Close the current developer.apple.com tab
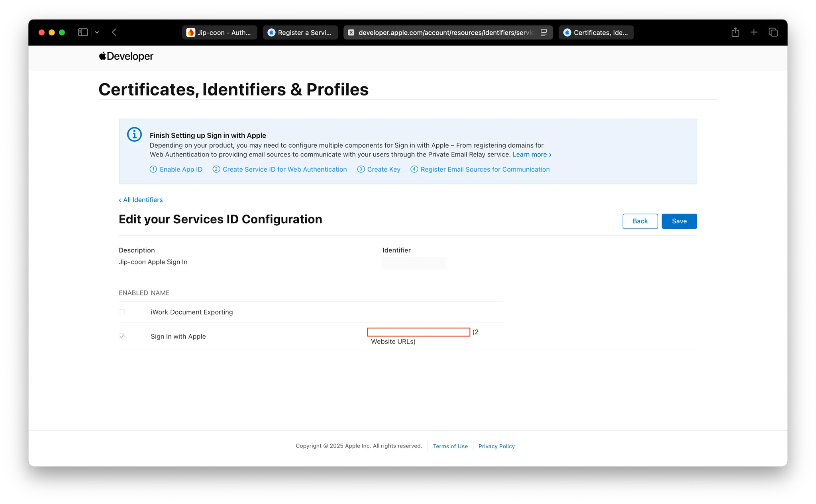The height and width of the screenshot is (504, 816). [x=351, y=33]
